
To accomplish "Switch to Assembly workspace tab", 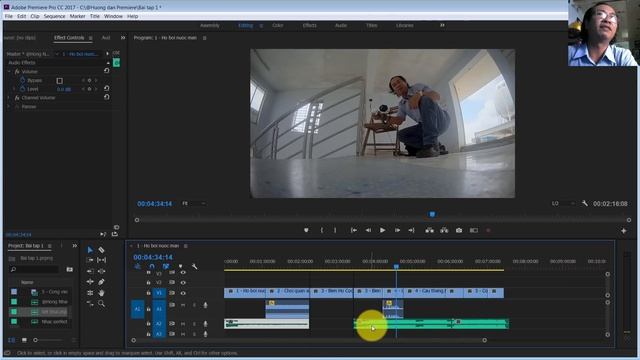I will tap(210, 25).
